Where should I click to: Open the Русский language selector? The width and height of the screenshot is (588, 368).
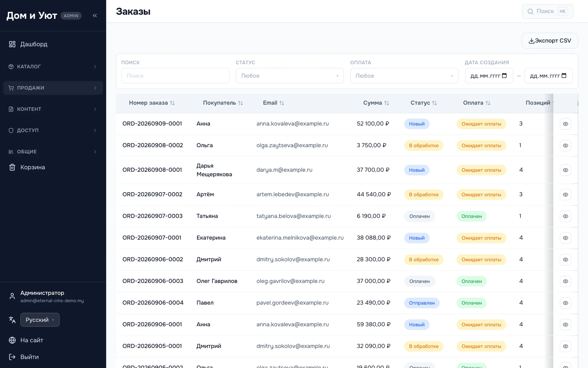coord(40,320)
